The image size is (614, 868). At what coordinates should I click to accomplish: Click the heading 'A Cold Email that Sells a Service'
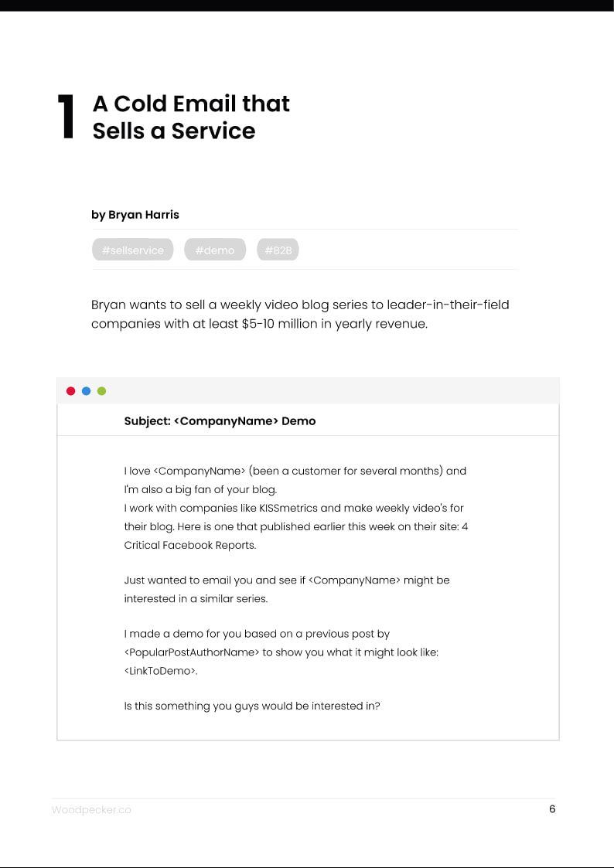190,117
